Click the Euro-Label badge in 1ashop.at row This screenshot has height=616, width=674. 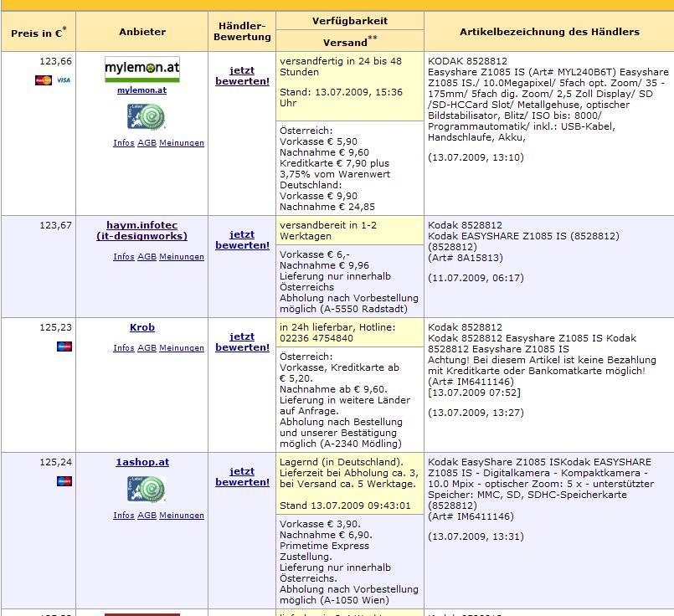tap(147, 490)
